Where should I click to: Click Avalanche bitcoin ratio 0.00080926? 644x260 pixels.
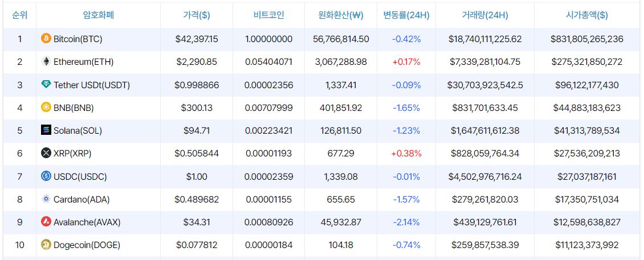pos(268,222)
